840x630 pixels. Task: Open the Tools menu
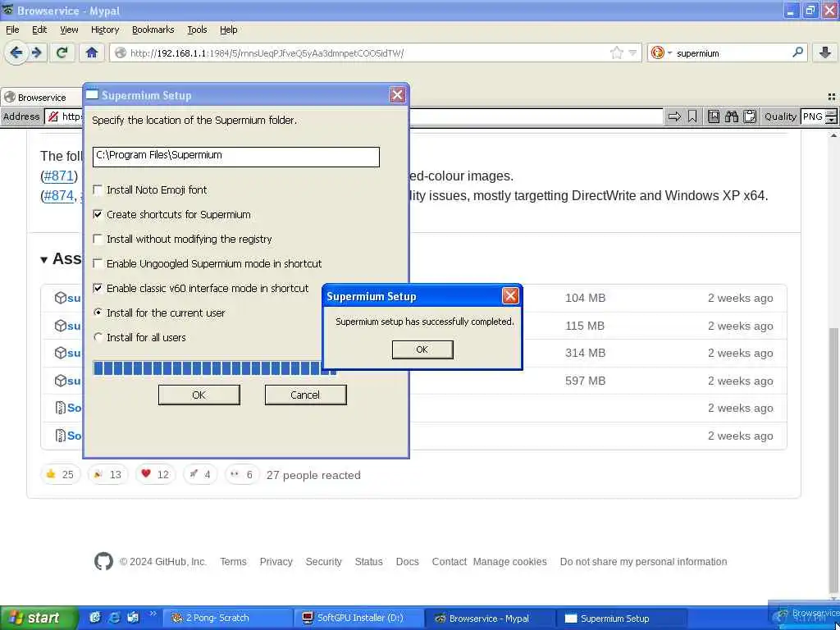coord(197,30)
